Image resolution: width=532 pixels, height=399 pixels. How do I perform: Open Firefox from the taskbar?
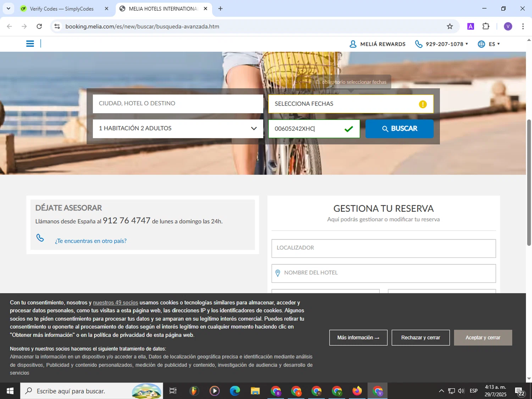[357, 391]
